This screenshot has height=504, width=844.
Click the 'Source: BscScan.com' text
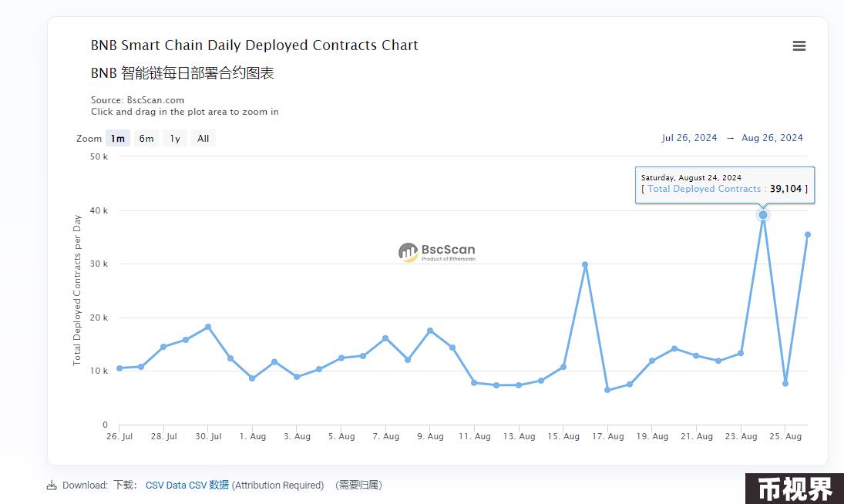(x=137, y=100)
